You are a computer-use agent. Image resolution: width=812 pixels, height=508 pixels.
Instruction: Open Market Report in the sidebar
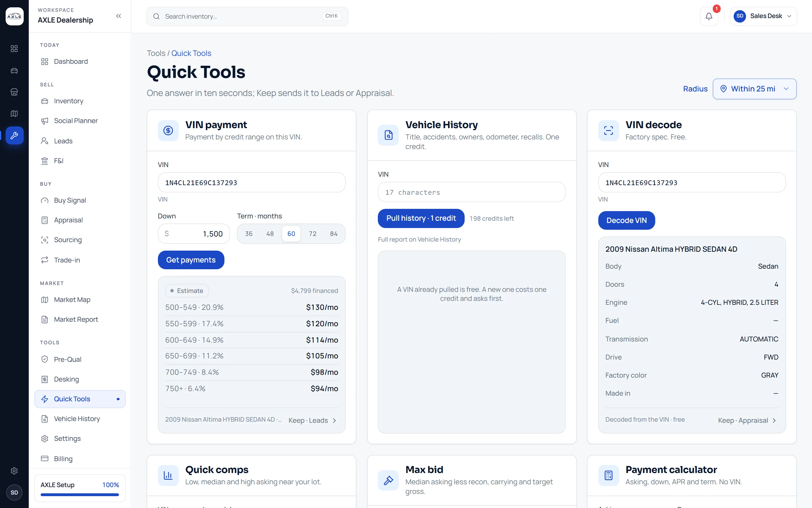click(x=80, y=319)
